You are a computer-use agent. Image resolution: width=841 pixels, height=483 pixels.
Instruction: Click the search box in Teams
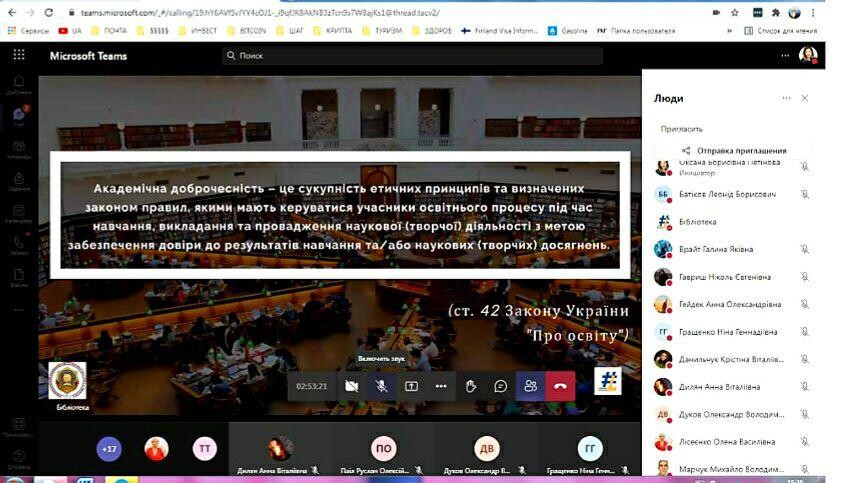[412, 55]
